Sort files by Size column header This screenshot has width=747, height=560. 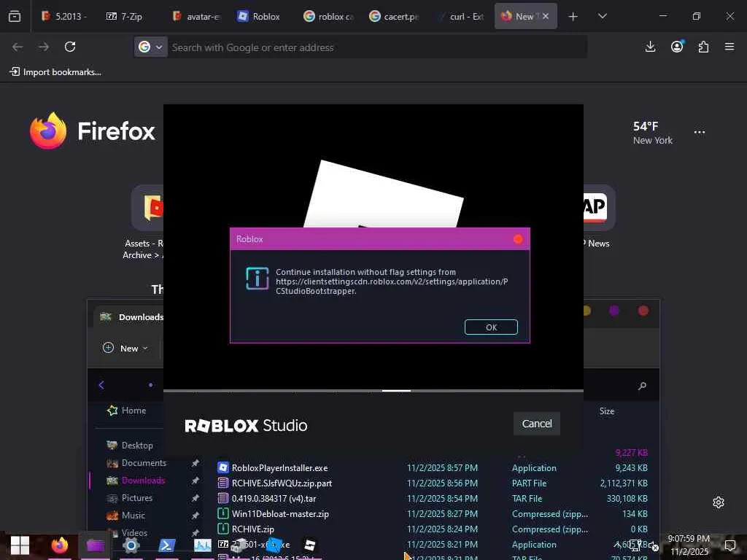tap(606, 411)
